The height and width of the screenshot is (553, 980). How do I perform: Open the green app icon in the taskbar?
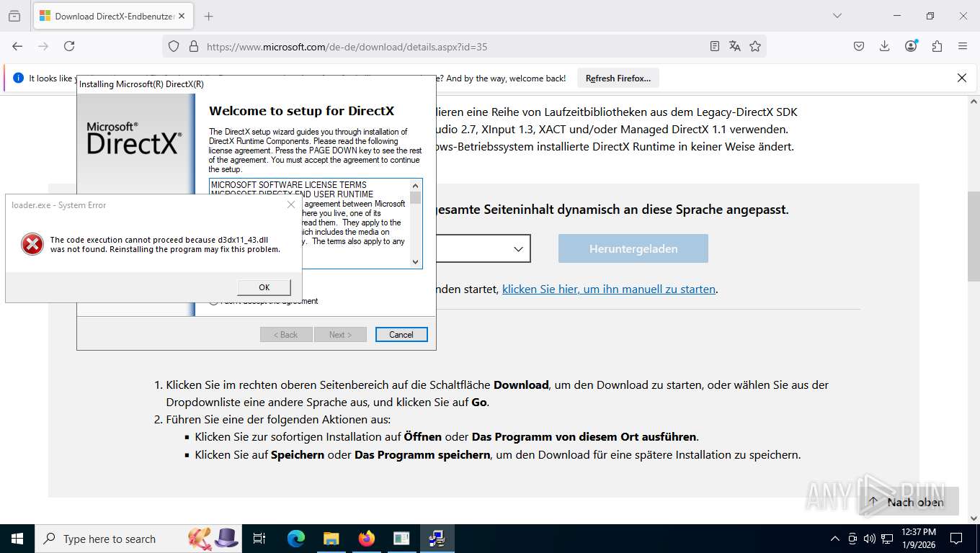pos(401,539)
